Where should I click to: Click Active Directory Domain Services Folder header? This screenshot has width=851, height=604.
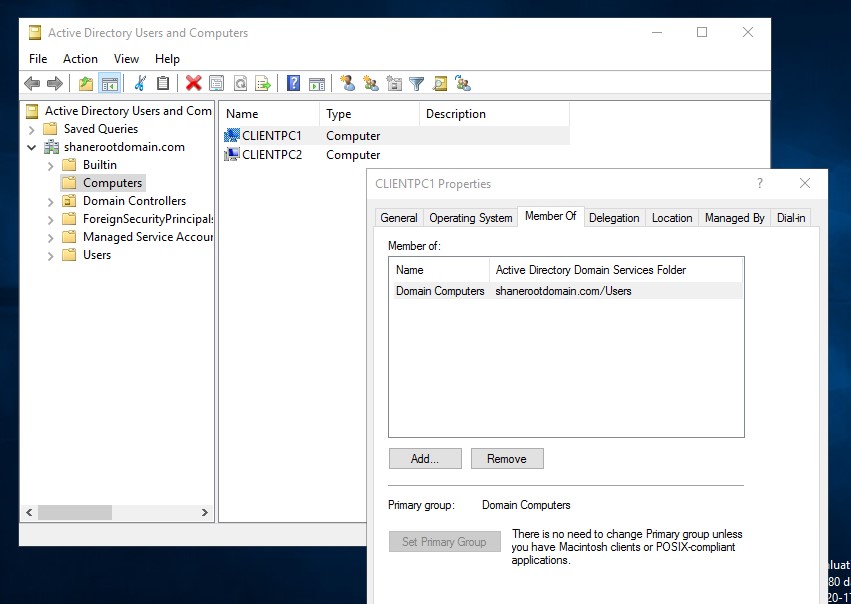[616, 270]
